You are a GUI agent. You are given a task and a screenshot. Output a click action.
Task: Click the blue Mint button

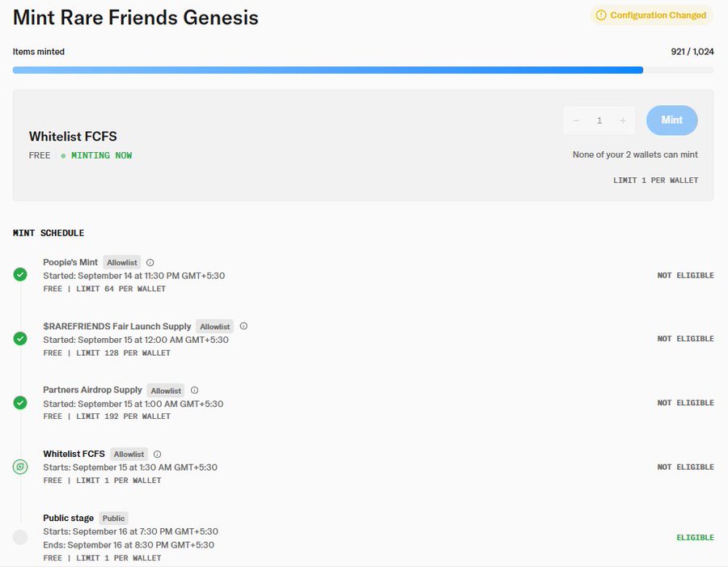click(x=672, y=121)
